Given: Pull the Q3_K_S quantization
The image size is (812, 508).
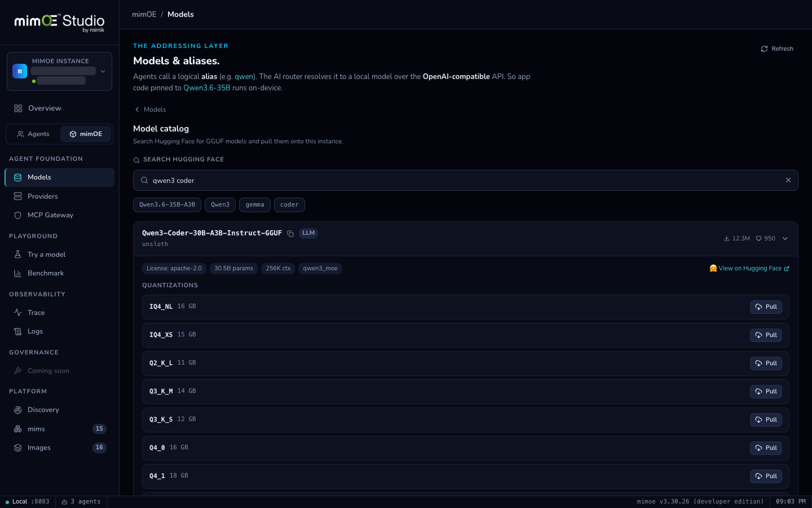Looking at the screenshot, I should pos(766,420).
